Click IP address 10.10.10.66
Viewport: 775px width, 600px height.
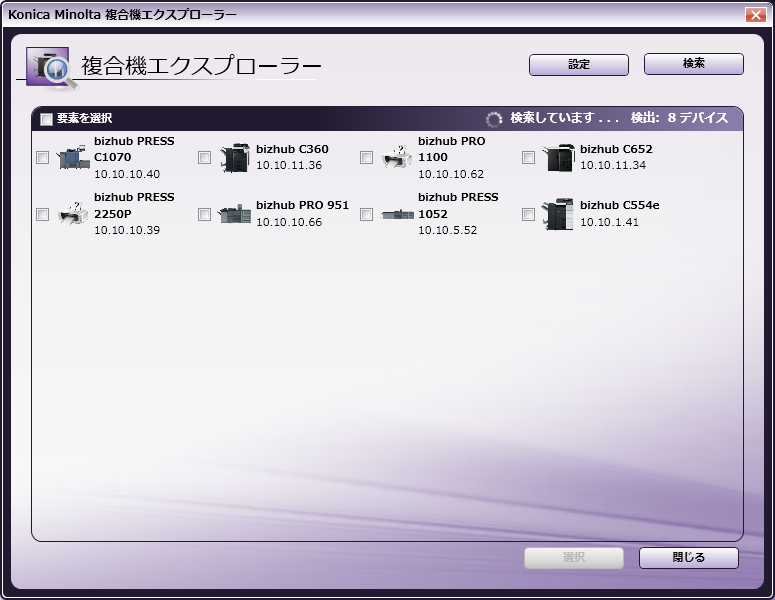[289, 222]
